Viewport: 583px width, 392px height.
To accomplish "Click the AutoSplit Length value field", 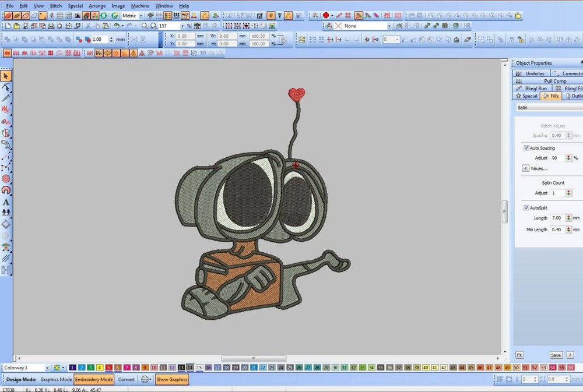I will (557, 218).
